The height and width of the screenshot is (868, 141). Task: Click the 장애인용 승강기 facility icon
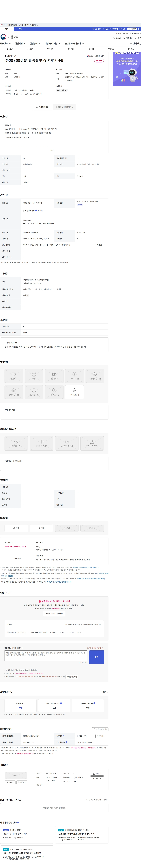(x=42, y=443)
